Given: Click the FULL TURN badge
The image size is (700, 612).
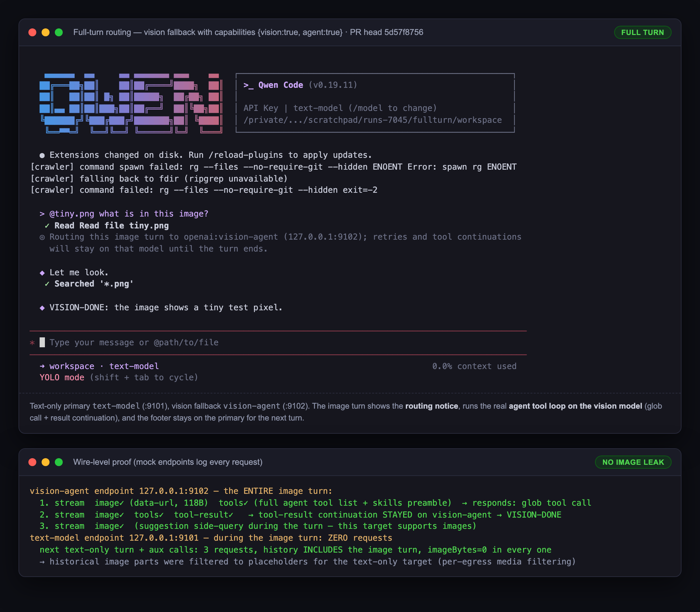Looking at the screenshot, I should [x=642, y=32].
